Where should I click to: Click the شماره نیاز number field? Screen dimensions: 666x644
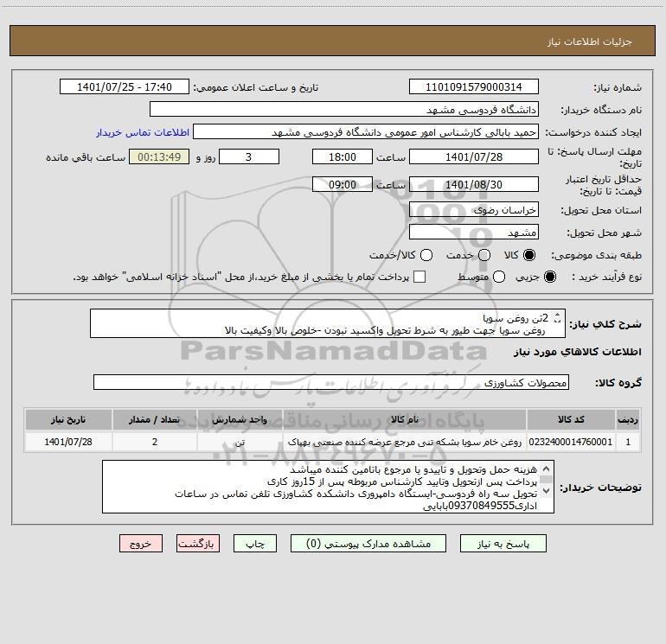coord(474,86)
